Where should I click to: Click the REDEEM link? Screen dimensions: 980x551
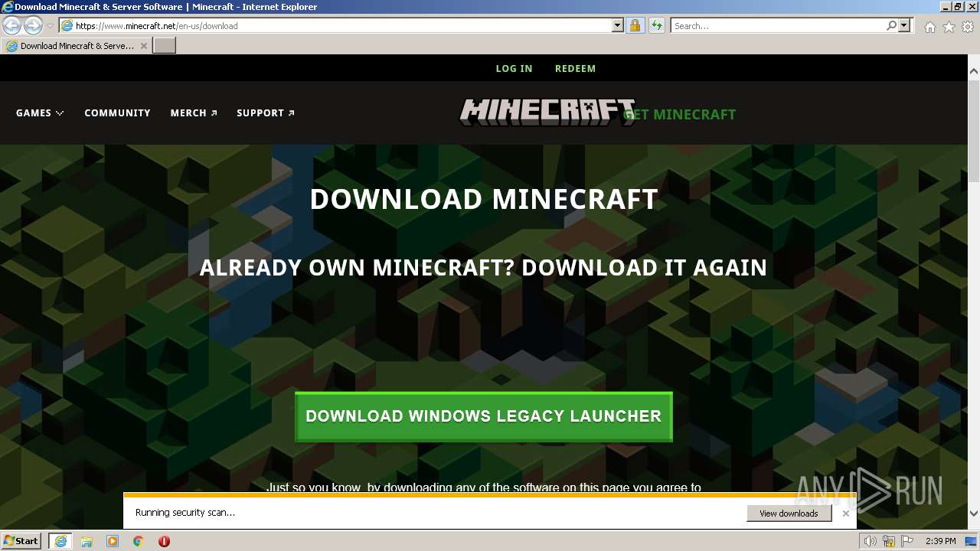pyautogui.click(x=575, y=68)
